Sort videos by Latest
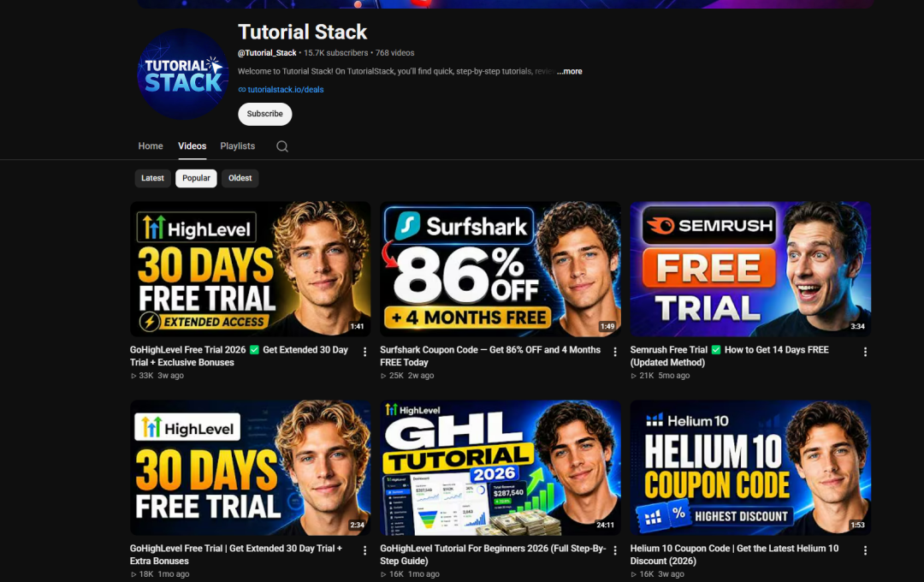The width and height of the screenshot is (924, 582). [152, 178]
